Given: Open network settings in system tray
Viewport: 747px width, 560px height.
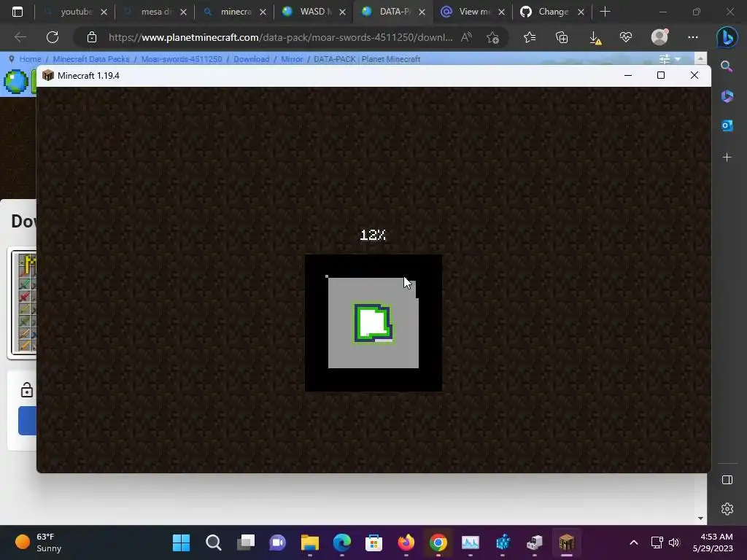Looking at the screenshot, I should click(x=657, y=542).
